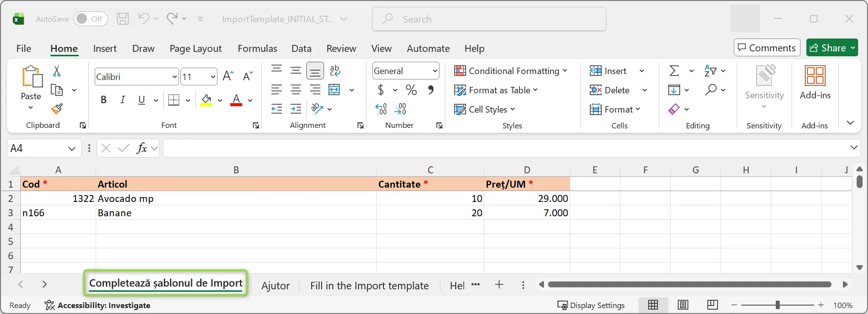Click the Comma Style icon

[431, 90]
